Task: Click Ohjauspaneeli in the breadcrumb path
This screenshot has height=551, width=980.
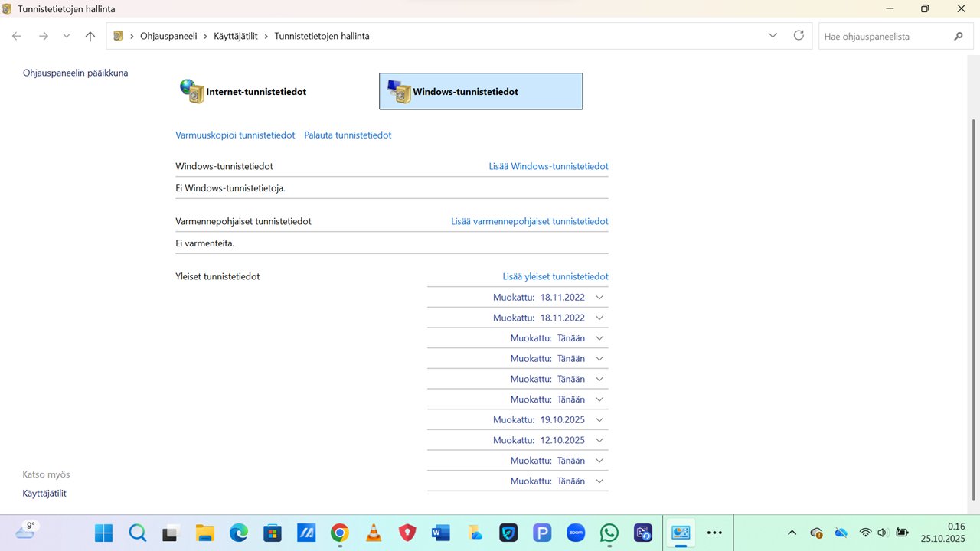Action: click(168, 36)
